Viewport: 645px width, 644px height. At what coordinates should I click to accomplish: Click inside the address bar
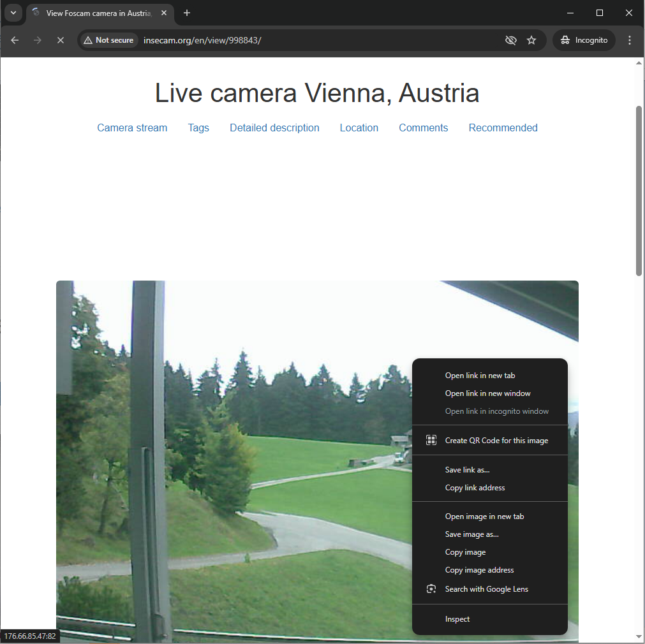click(255, 40)
